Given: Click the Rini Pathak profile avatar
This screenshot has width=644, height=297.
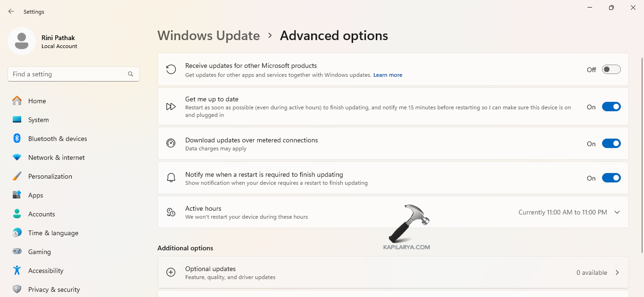Looking at the screenshot, I should (21, 41).
